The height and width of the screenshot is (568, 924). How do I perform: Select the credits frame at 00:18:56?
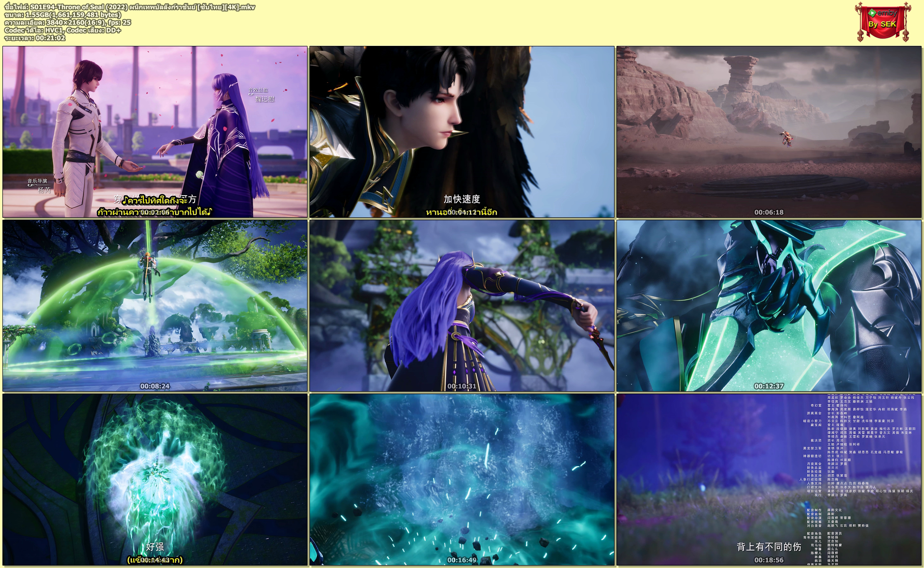(x=769, y=480)
